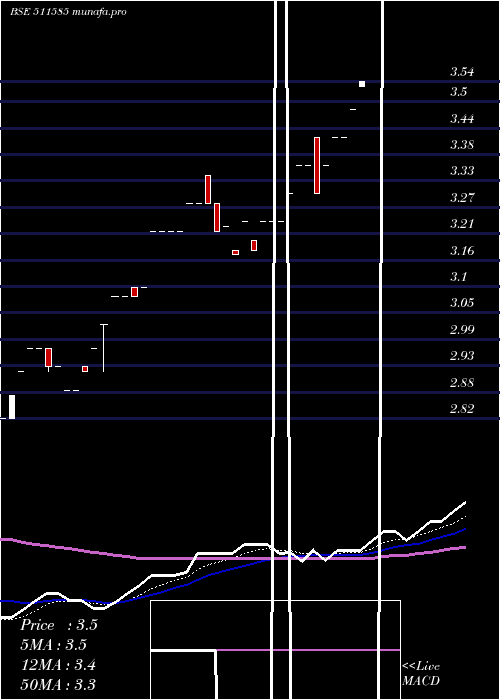Click the 2.99 price axis label
The image size is (500, 700).
point(462,329)
